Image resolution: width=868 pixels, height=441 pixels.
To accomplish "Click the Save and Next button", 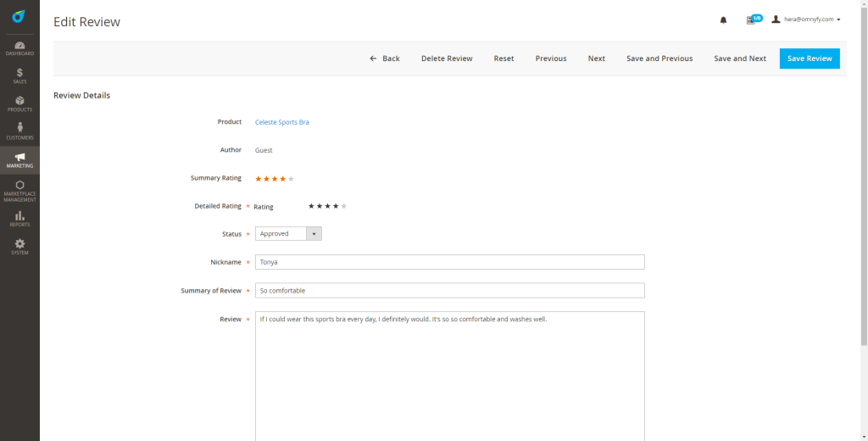I will pos(739,59).
